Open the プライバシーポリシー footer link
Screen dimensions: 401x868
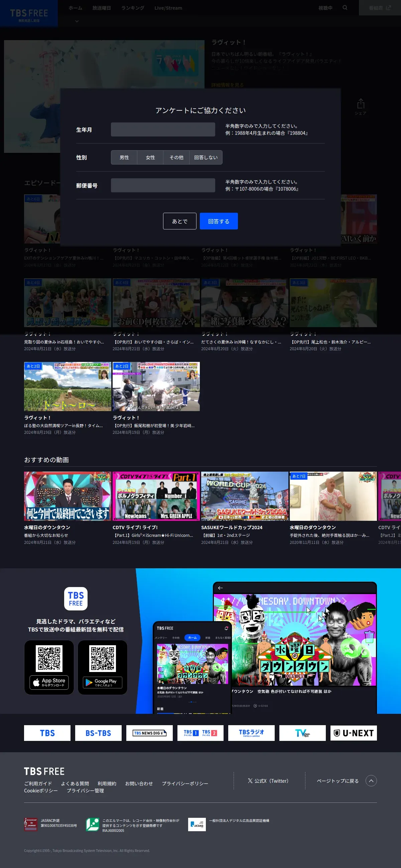(x=185, y=783)
